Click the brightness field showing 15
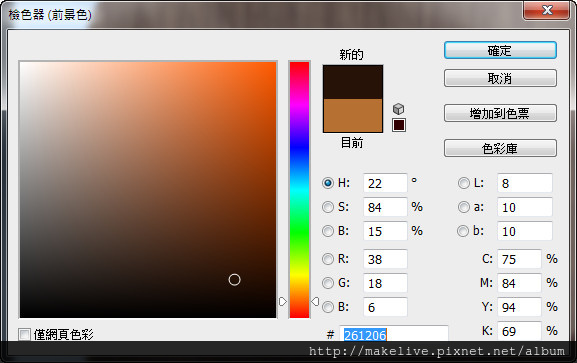This screenshot has height=363, width=577. (385, 231)
